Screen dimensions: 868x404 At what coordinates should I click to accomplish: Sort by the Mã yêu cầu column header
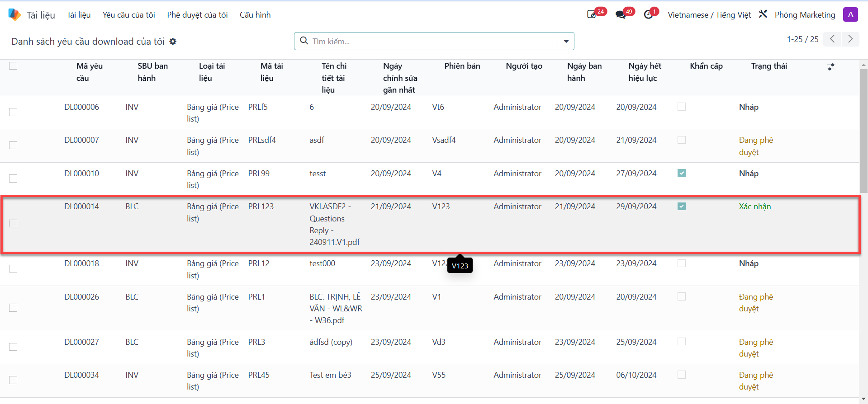click(x=90, y=72)
